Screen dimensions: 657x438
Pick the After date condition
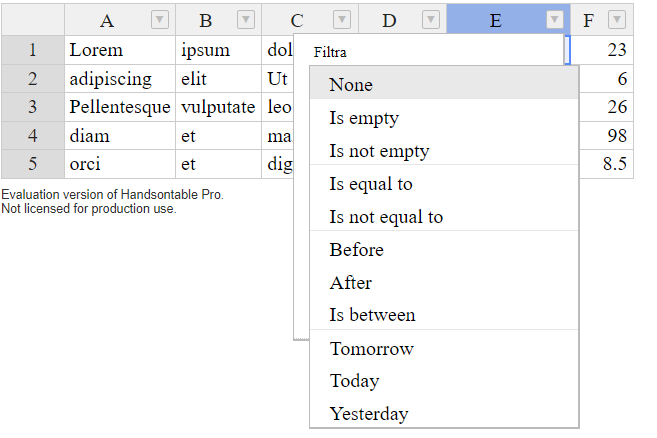pyautogui.click(x=444, y=283)
